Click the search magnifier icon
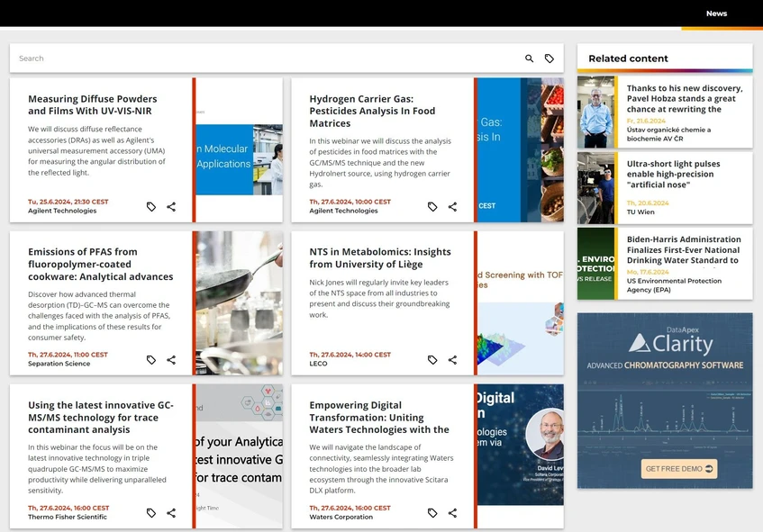The height and width of the screenshot is (532, 763). pyautogui.click(x=529, y=59)
